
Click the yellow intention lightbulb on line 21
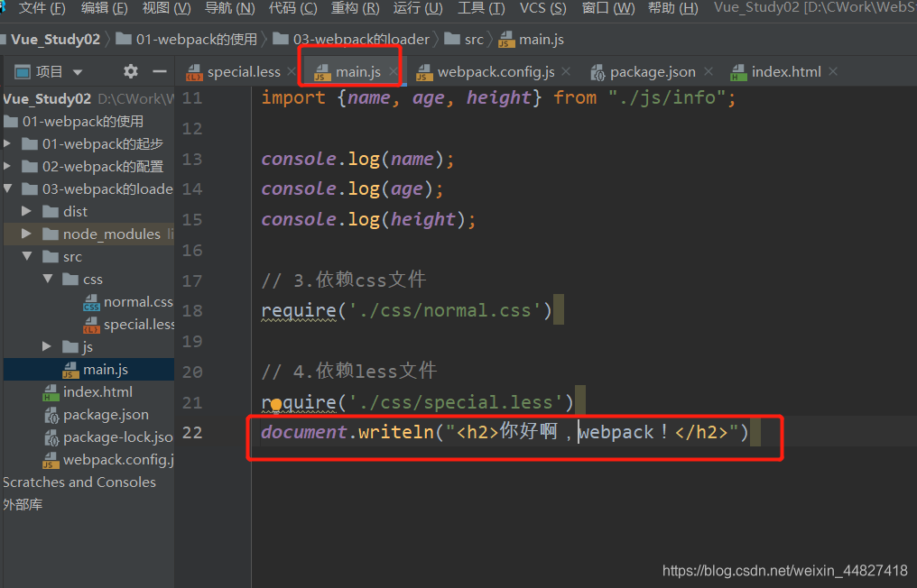point(276,403)
